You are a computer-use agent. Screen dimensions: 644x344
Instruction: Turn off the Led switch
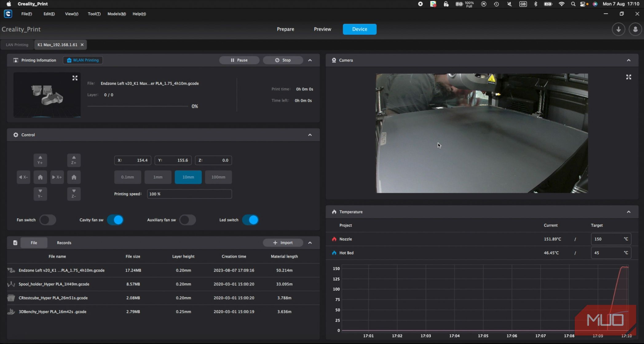point(251,220)
